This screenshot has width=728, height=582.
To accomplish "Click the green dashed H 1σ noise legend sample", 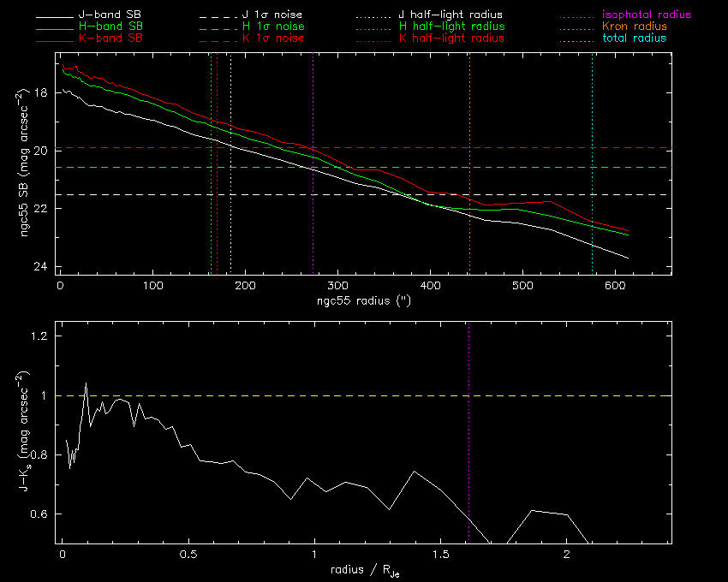I will (216, 27).
